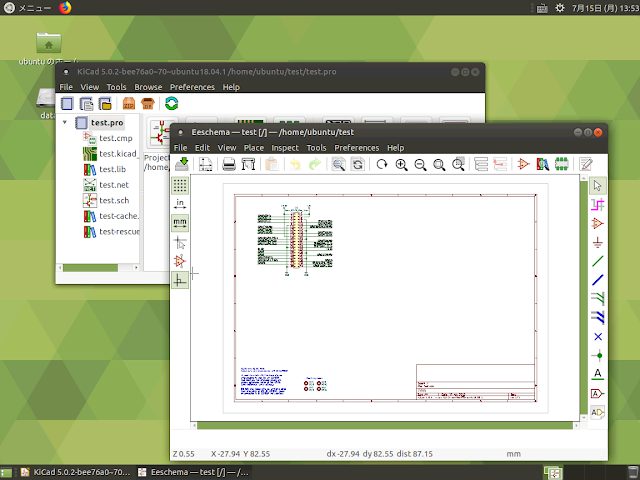Open the annotate schematic tool

pos(585,164)
